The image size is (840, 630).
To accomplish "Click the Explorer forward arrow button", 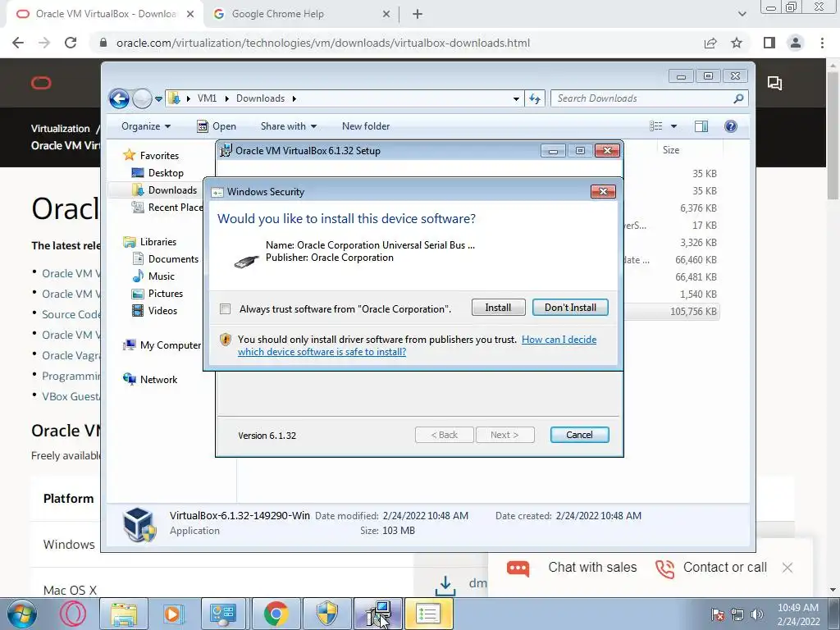I will 142,98.
